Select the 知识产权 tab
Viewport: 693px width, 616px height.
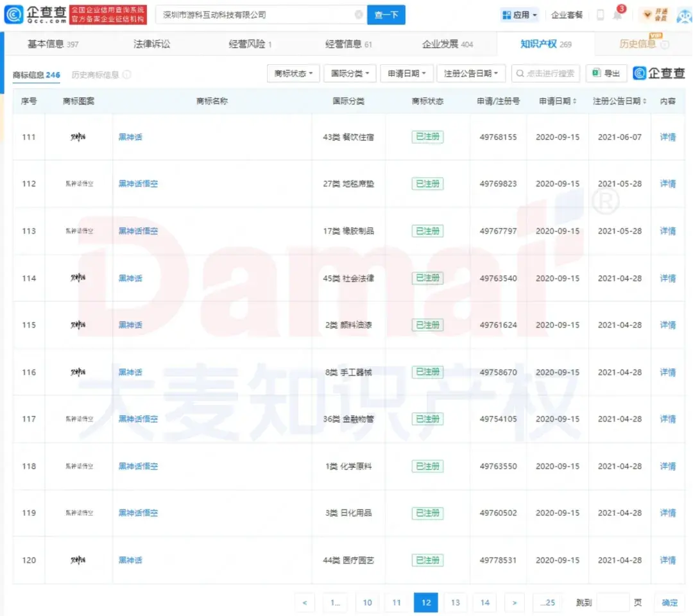[x=546, y=44]
